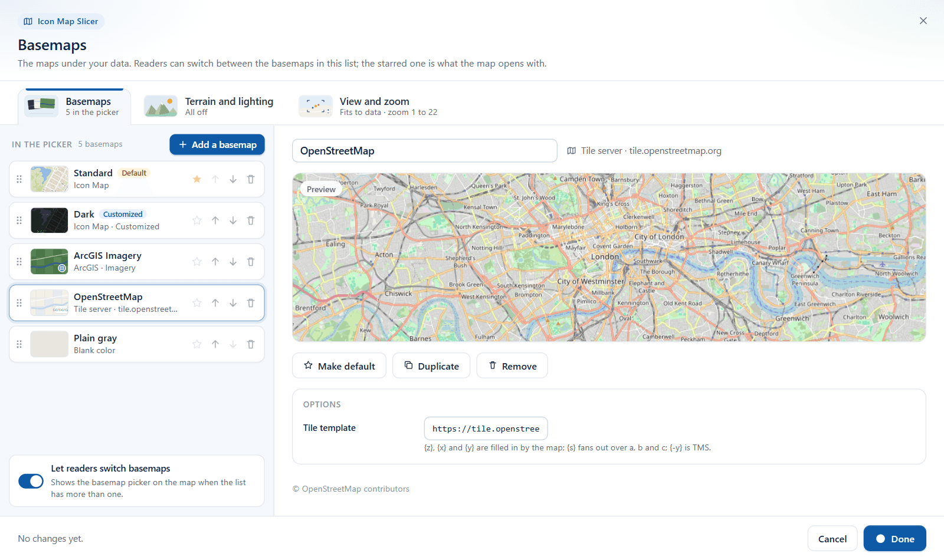
Task: Edit the OpenStreetMap name field
Action: [x=425, y=151]
